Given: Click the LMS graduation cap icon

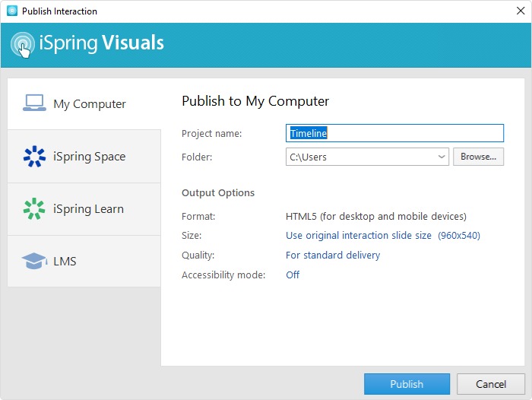Looking at the screenshot, I should [x=34, y=262].
